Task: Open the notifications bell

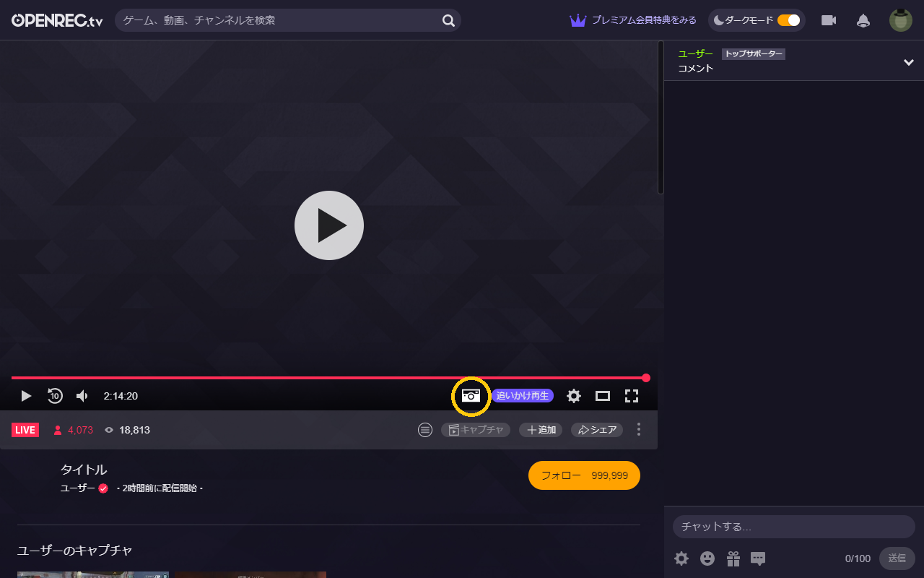Action: click(x=863, y=20)
